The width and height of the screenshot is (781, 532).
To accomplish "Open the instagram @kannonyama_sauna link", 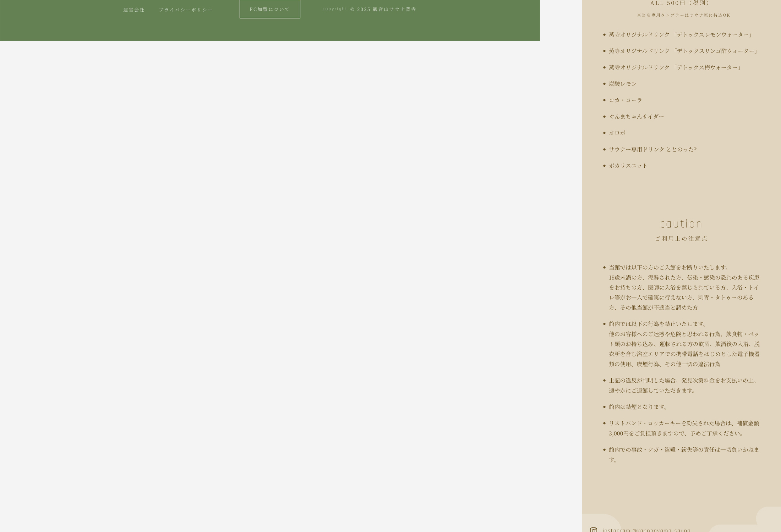I will click(x=646, y=530).
